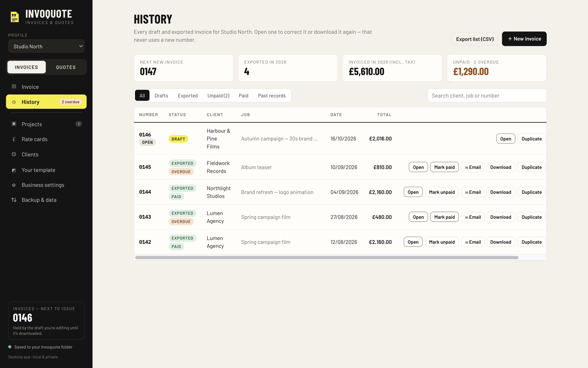Select the All filter tab
The width and height of the screenshot is (588, 368).
pyautogui.click(x=142, y=96)
